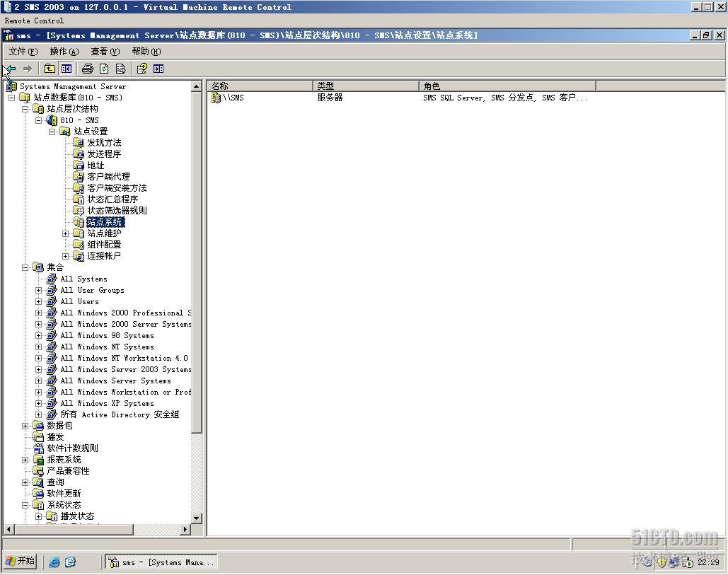Collapse the 站点数据库 (810 - SMS) node
The image size is (728, 575).
pos(12,98)
